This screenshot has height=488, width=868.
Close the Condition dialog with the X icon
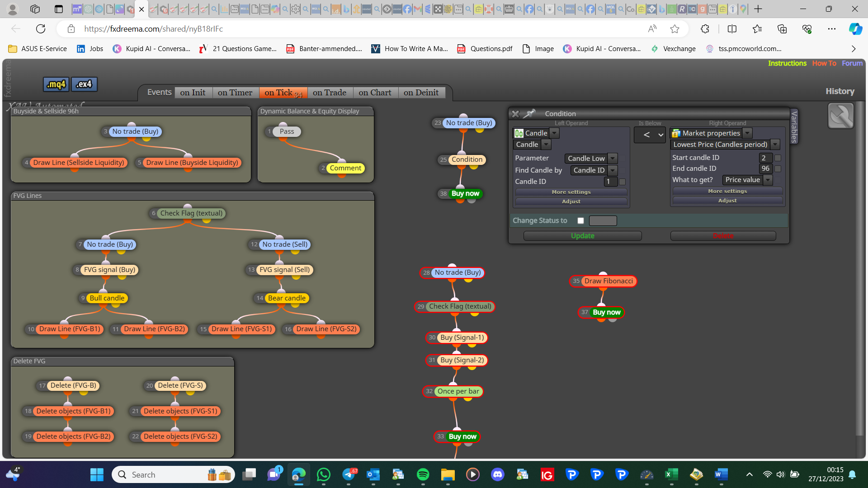515,114
